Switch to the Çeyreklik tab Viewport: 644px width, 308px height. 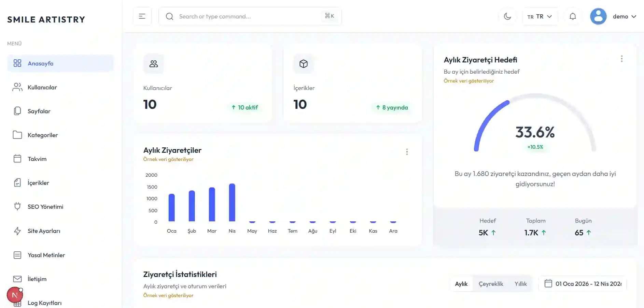[491, 283]
